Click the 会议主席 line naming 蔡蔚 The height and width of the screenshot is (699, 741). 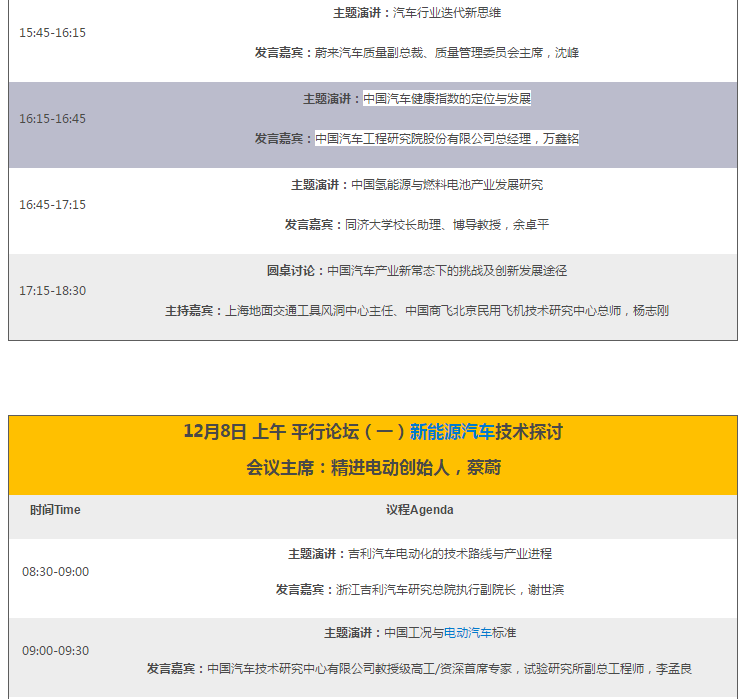(x=373, y=467)
